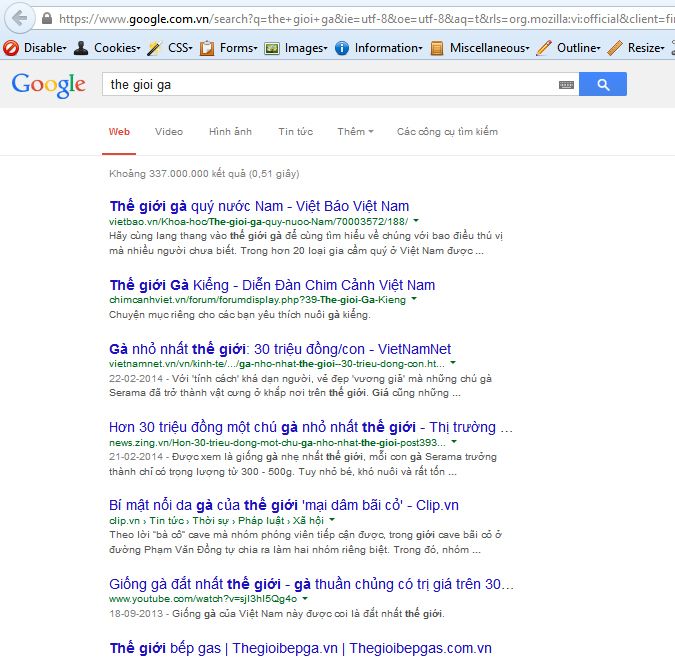This screenshot has width=675, height=658.
Task: Click the Google logo
Action: (49, 84)
